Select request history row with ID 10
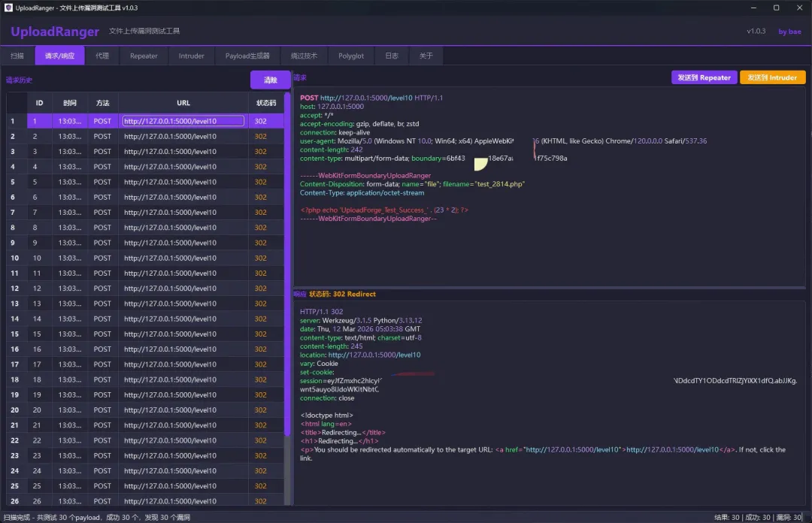812x523 pixels. click(x=145, y=258)
